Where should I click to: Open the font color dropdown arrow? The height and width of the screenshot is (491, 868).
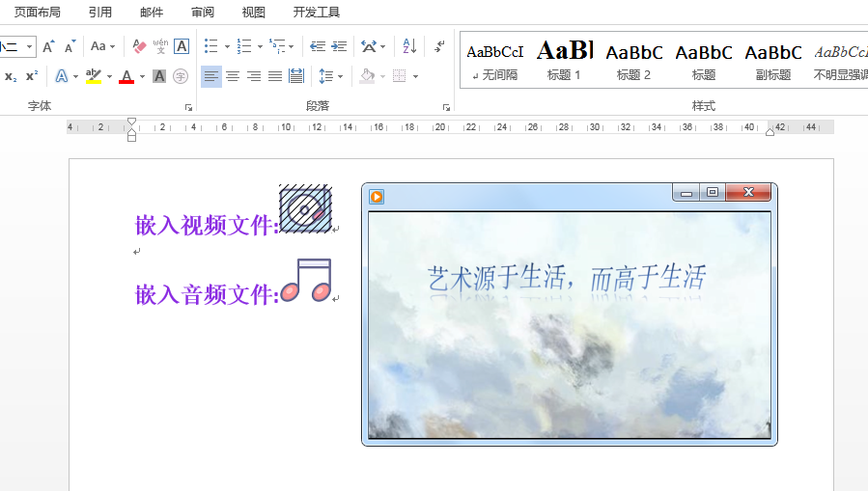142,76
